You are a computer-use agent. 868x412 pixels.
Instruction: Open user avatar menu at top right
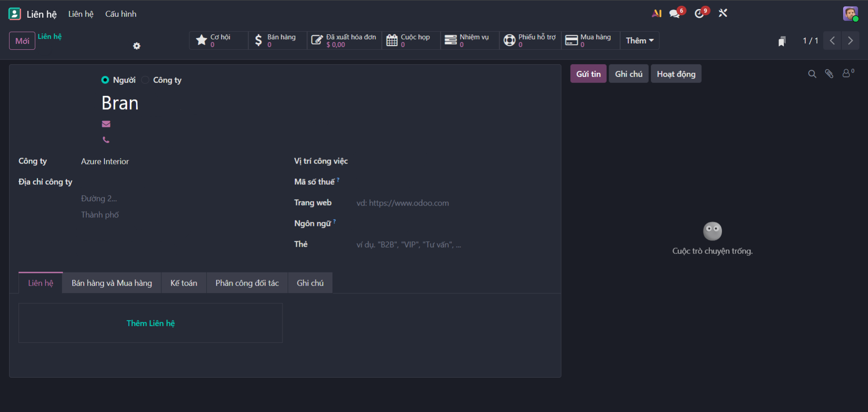click(850, 14)
